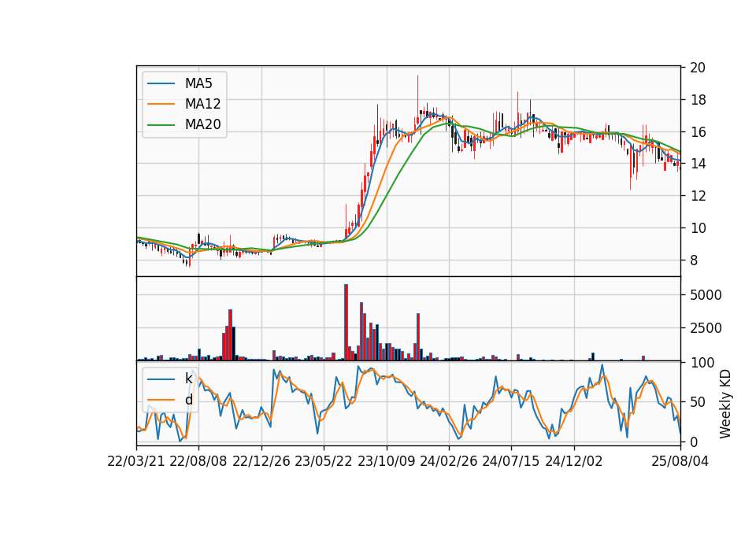Click the d legend label in KD panel
The width and height of the screenshot is (756, 543).
tap(188, 400)
